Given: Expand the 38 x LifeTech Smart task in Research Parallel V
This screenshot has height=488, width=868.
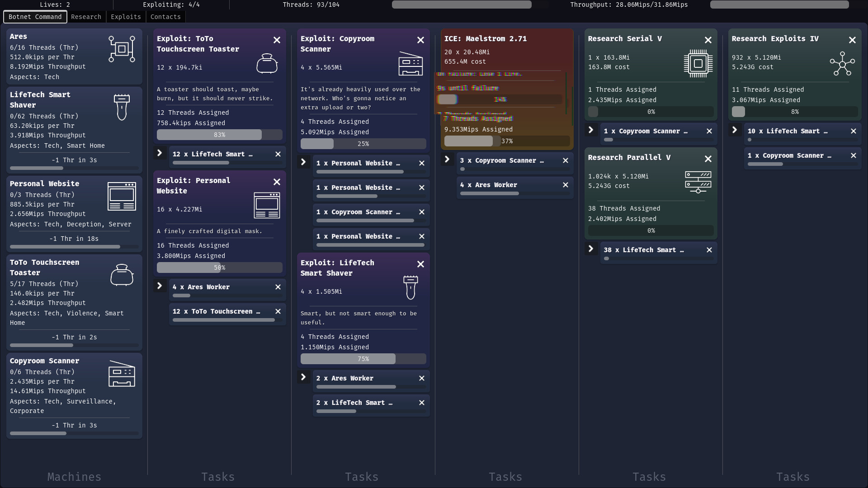Looking at the screenshot, I should (591, 249).
